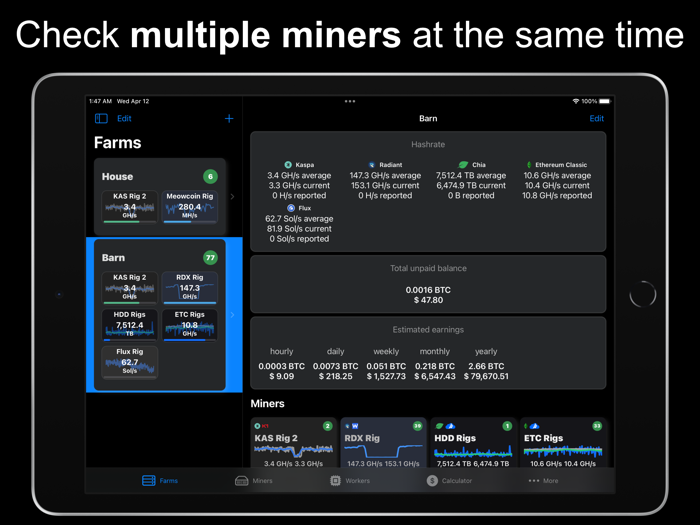Click the 0.0016 BTC unpaid balance

point(428,290)
